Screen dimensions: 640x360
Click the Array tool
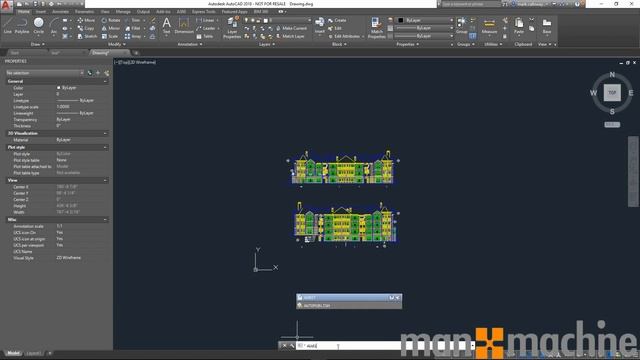pyautogui.click(x=133, y=36)
